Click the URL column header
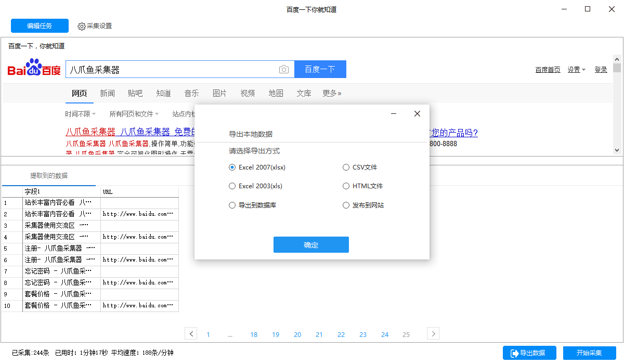The width and height of the screenshot is (624, 364). pos(140,191)
